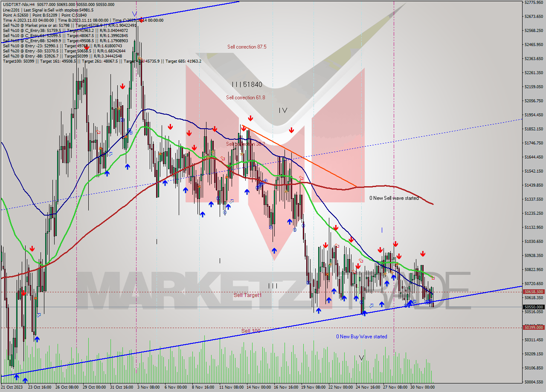Click the 52363.650 price axis value
This screenshot has height=392, width=546.
click(534, 59)
